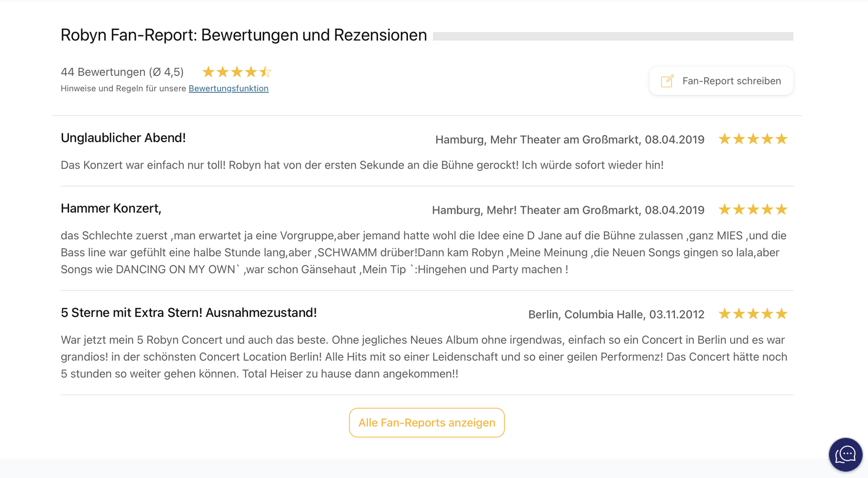Select a star on 'Hammer Konzert,' rating

point(753,209)
